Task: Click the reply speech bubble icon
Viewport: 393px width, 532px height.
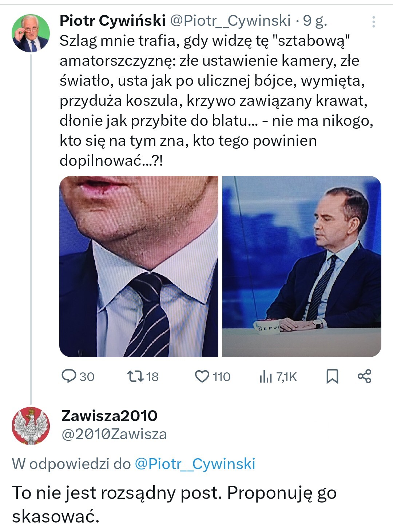Action: tap(68, 376)
